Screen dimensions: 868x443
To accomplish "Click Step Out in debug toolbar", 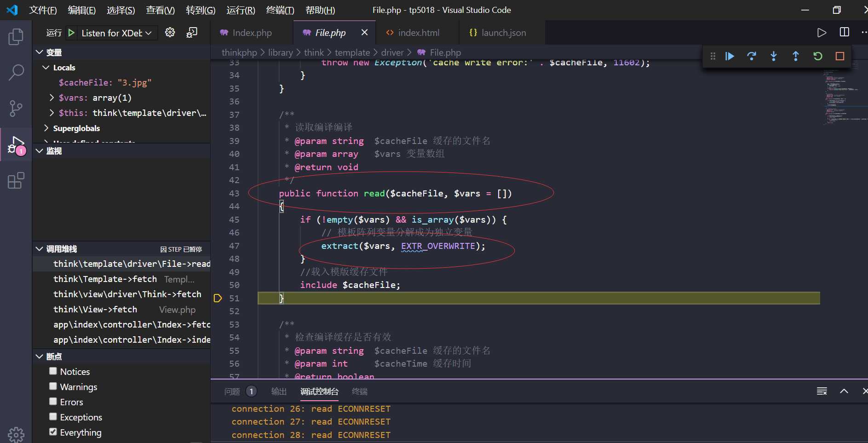I will tap(796, 56).
